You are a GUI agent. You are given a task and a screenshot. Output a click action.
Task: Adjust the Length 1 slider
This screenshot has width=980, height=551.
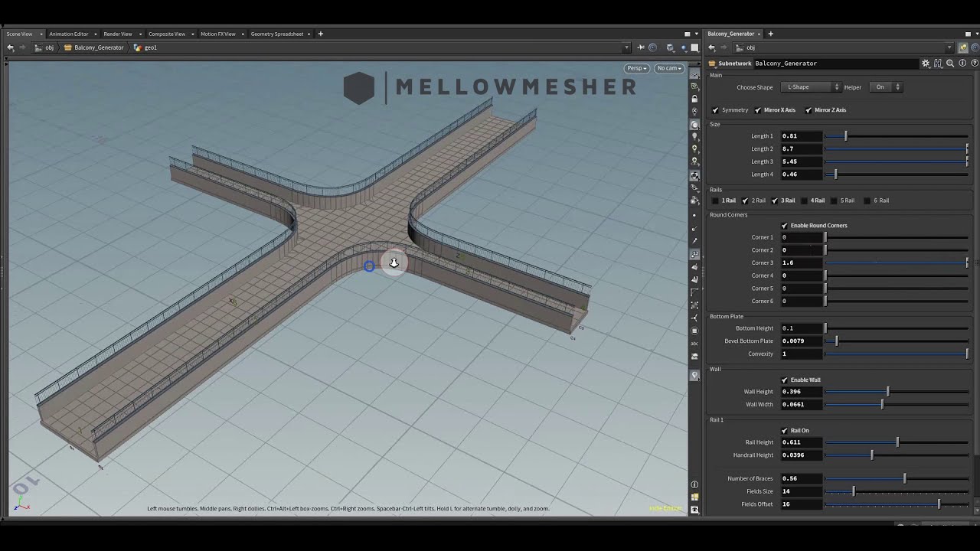(897, 136)
